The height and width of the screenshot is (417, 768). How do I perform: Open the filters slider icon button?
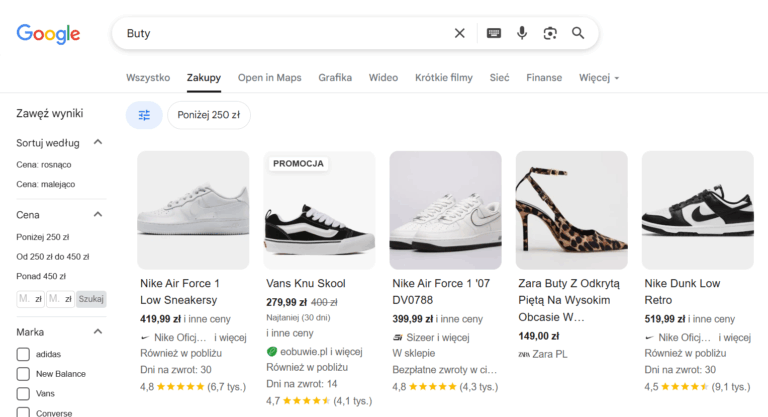[x=144, y=115]
